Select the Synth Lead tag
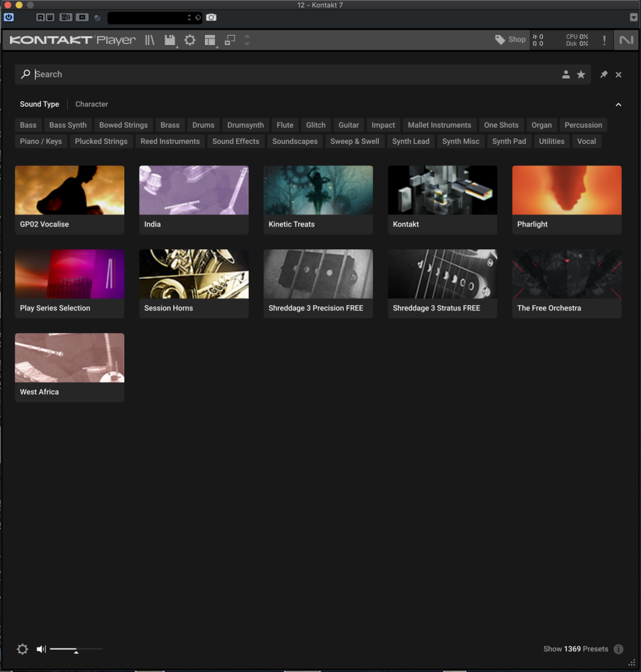Screen dimensions: 641x672 411,141
